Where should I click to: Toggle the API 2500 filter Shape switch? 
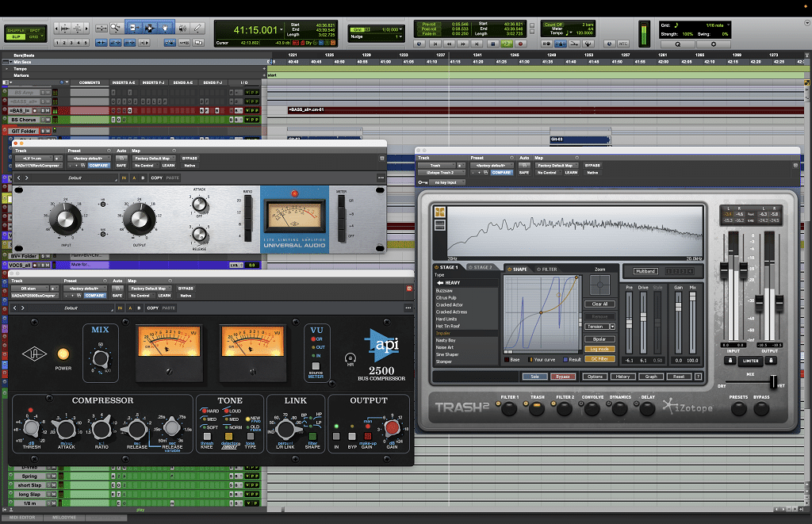pos(312,437)
